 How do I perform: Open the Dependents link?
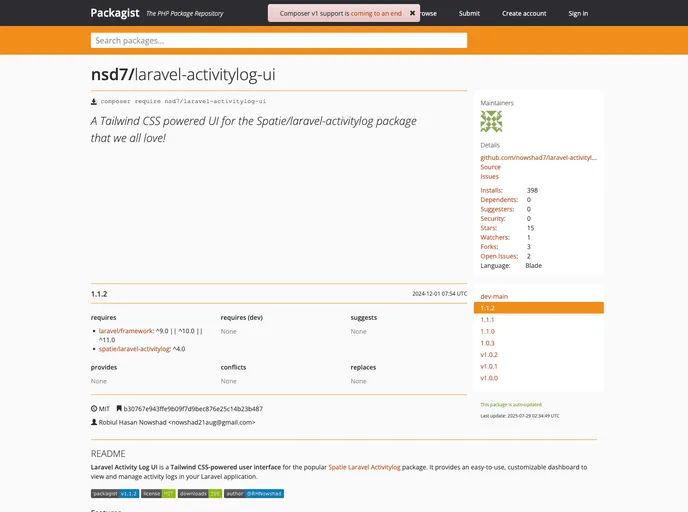coord(499,200)
